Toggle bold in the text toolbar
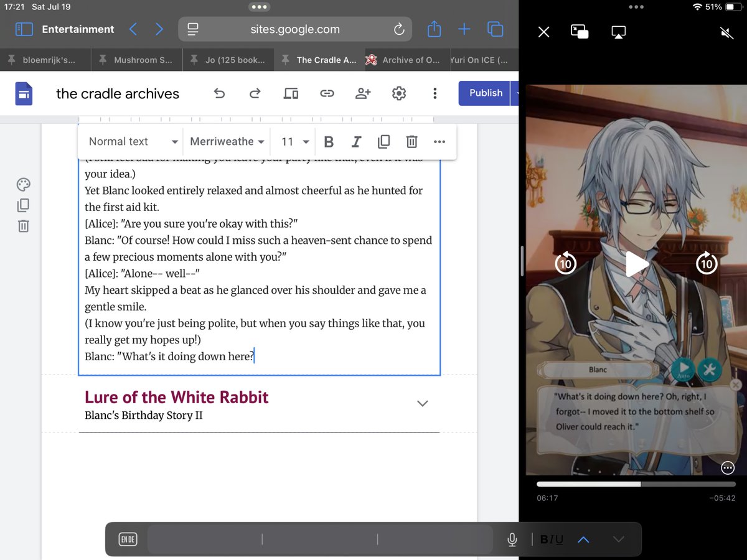 [x=329, y=142]
